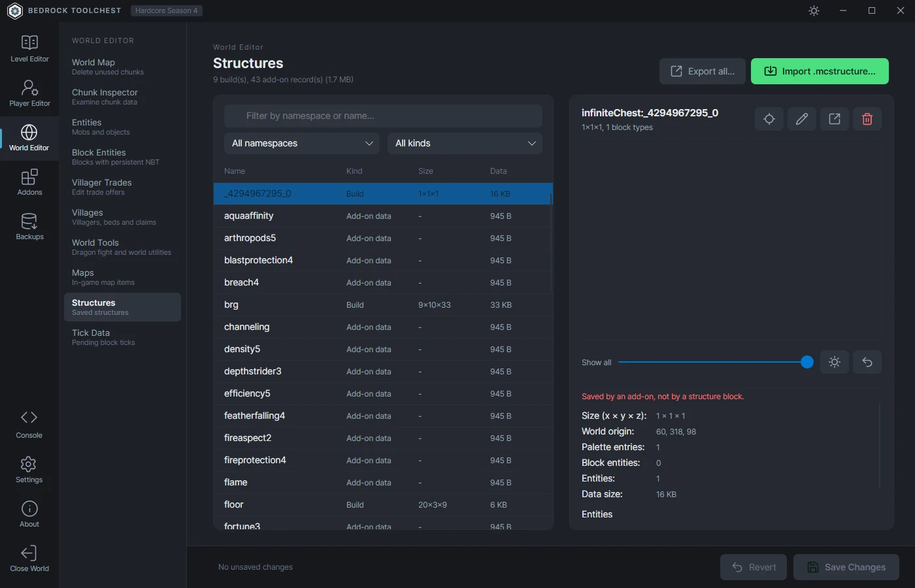This screenshot has height=588, width=915.
Task: Open World Map menu item
Action: pos(122,67)
